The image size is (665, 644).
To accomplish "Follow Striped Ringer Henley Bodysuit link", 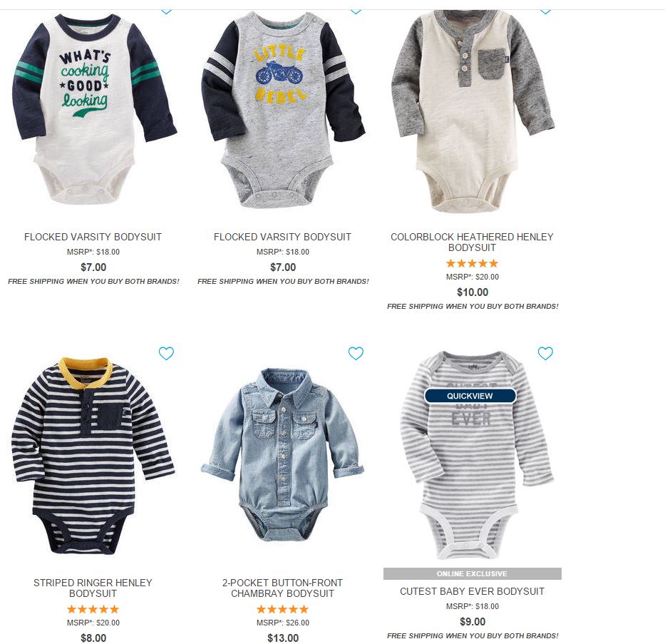I will click(x=93, y=588).
